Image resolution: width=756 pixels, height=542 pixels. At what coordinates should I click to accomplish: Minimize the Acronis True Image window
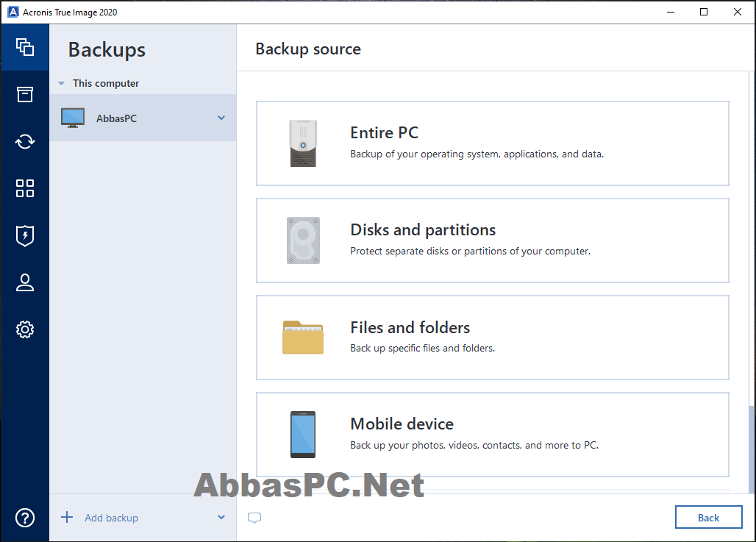[x=671, y=12]
